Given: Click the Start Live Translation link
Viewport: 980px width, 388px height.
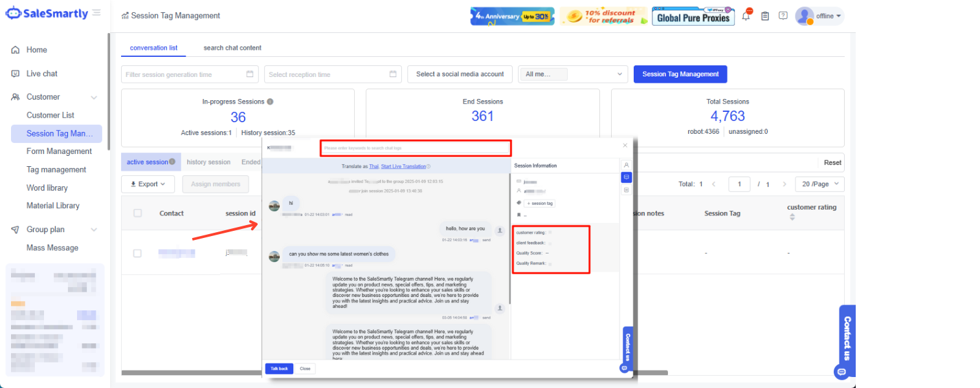Looking at the screenshot, I should pos(403,167).
